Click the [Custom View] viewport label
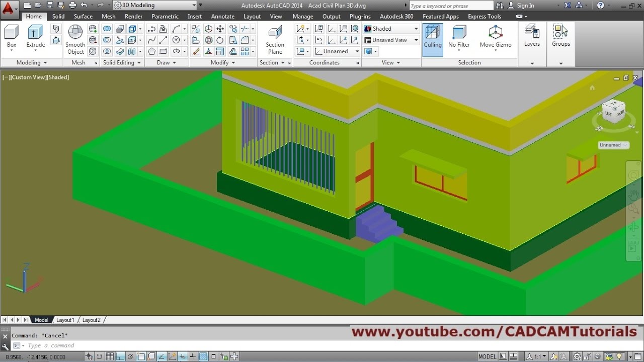644x362 pixels. (28, 77)
